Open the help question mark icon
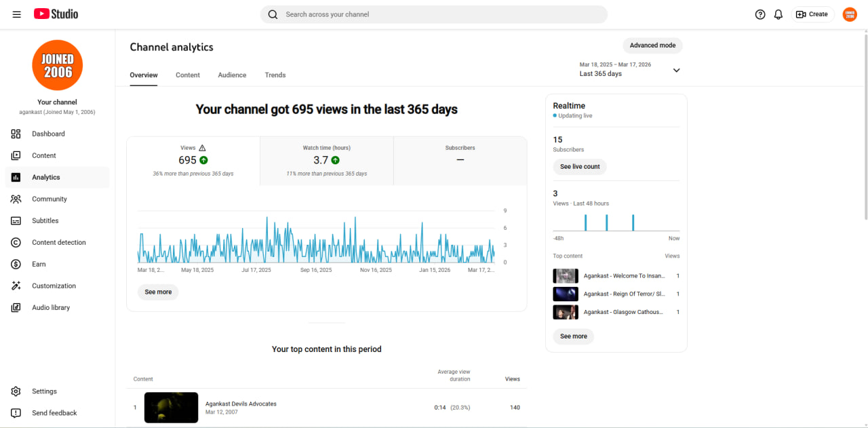The width and height of the screenshot is (868, 428). pos(760,14)
